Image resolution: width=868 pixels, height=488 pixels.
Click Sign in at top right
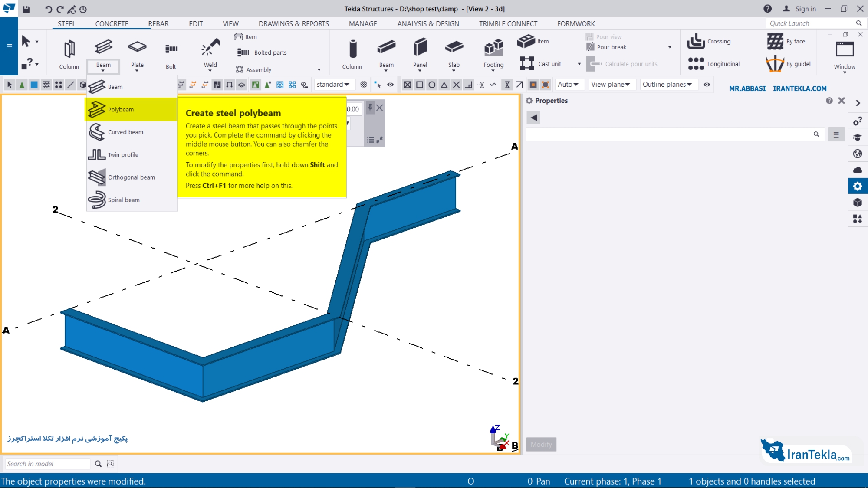(799, 9)
